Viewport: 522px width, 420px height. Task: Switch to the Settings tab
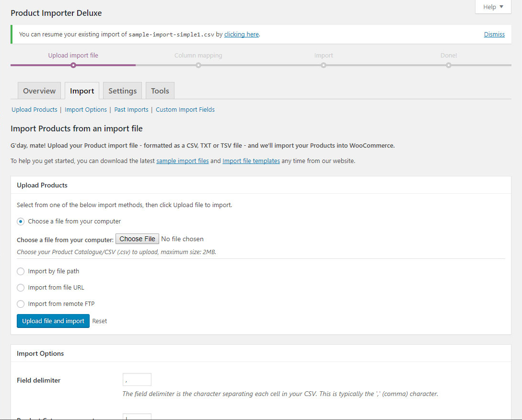pos(122,91)
